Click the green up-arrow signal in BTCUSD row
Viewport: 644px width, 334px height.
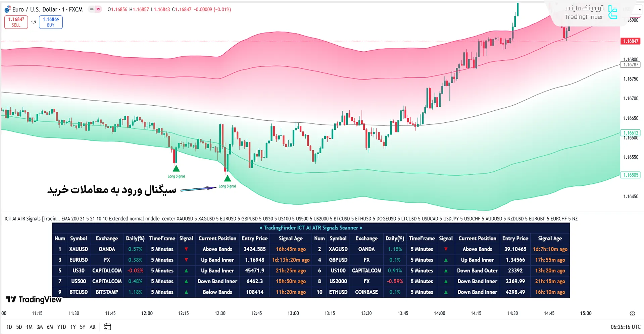pyautogui.click(x=186, y=292)
